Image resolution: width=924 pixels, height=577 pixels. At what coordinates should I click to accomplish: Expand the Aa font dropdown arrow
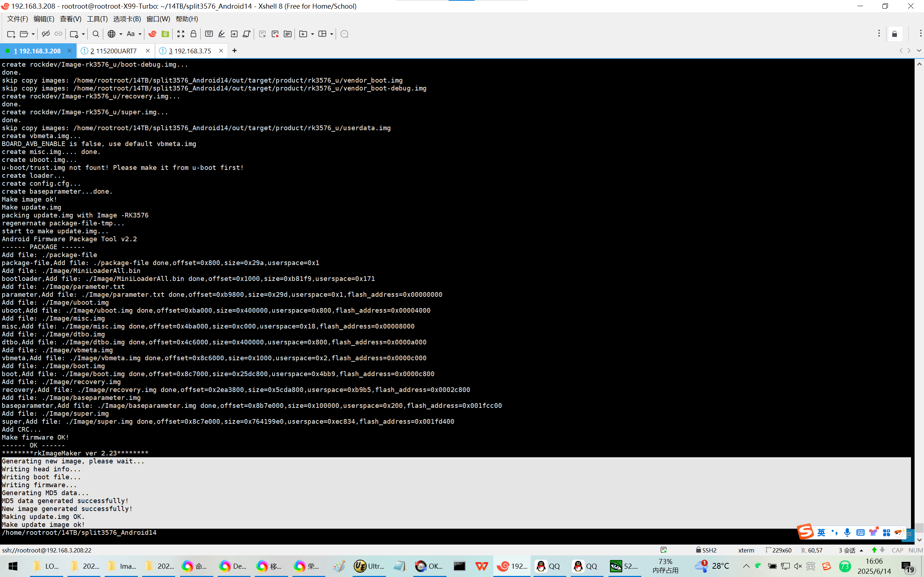140,34
